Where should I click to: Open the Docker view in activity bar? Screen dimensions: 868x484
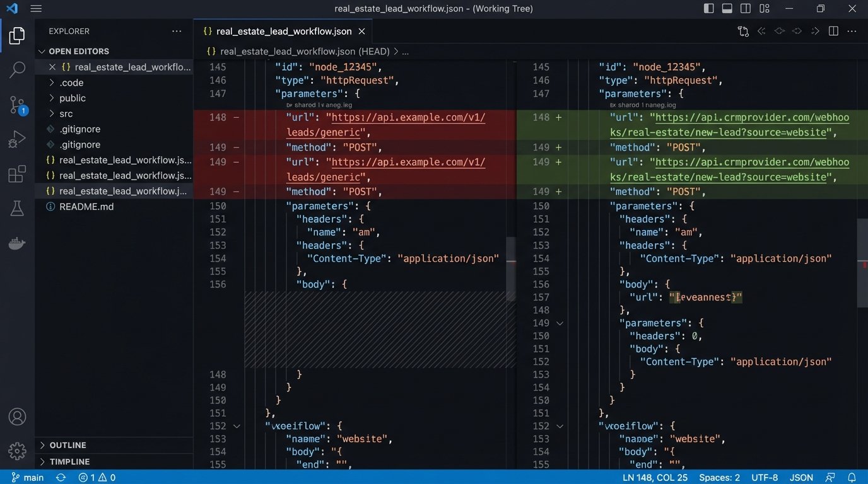coord(17,243)
